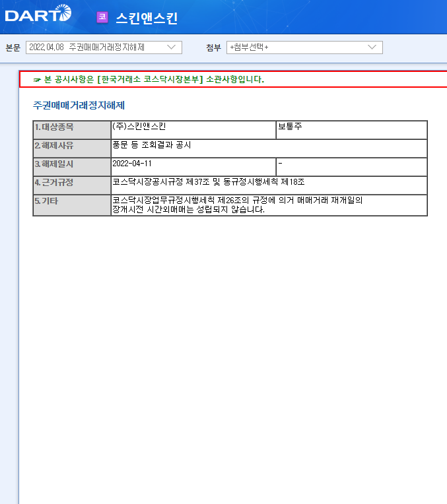This screenshot has width=447, height=504.
Task: Click the 2022-04-11 date cell
Action: [193, 167]
